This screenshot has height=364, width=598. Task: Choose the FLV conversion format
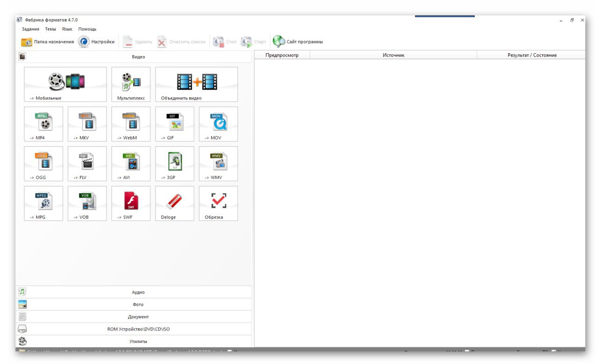[x=87, y=164]
